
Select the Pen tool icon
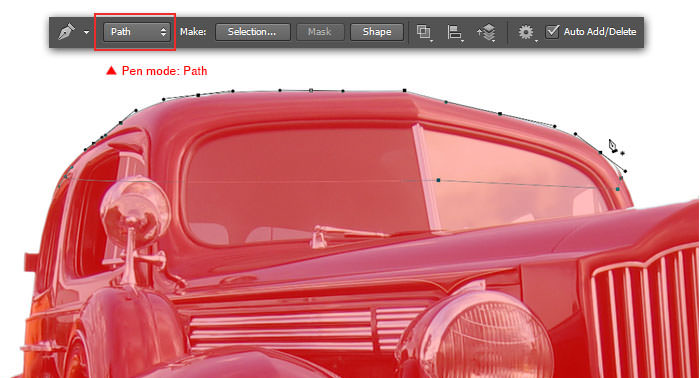click(67, 32)
